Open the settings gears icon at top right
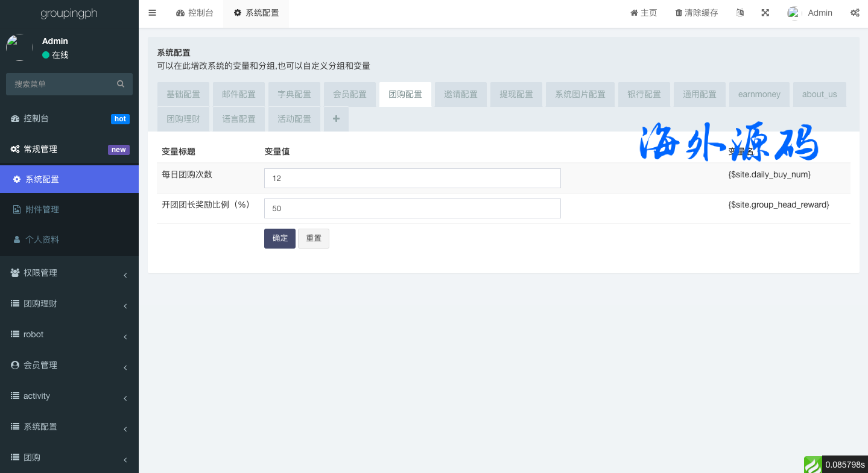868x473 pixels. click(855, 13)
